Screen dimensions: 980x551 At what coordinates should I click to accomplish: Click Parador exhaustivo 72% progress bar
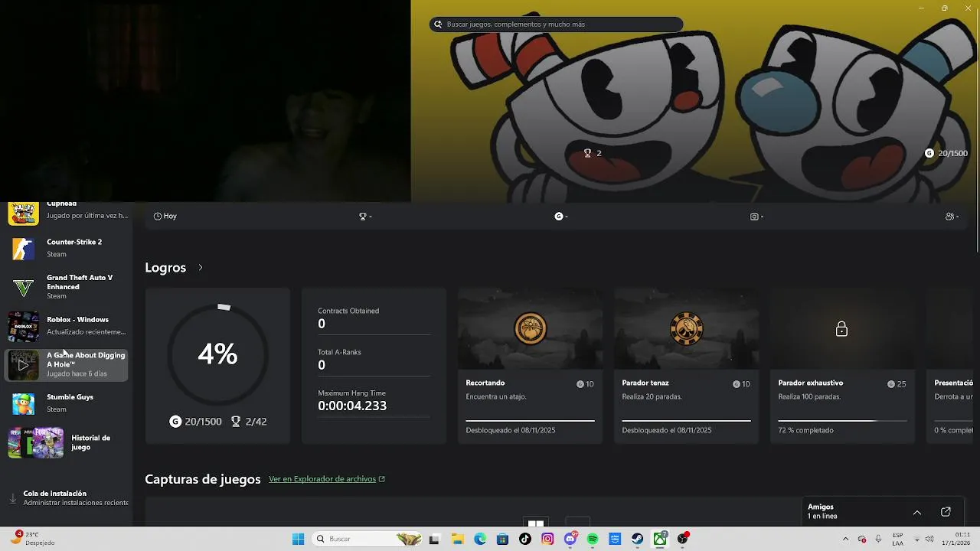coord(842,420)
